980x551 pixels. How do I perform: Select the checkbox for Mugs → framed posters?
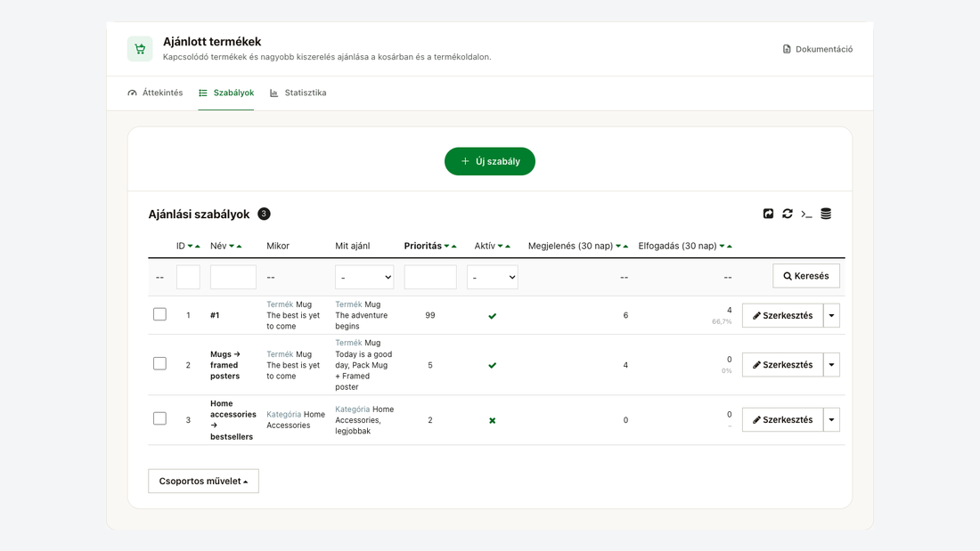tap(160, 363)
